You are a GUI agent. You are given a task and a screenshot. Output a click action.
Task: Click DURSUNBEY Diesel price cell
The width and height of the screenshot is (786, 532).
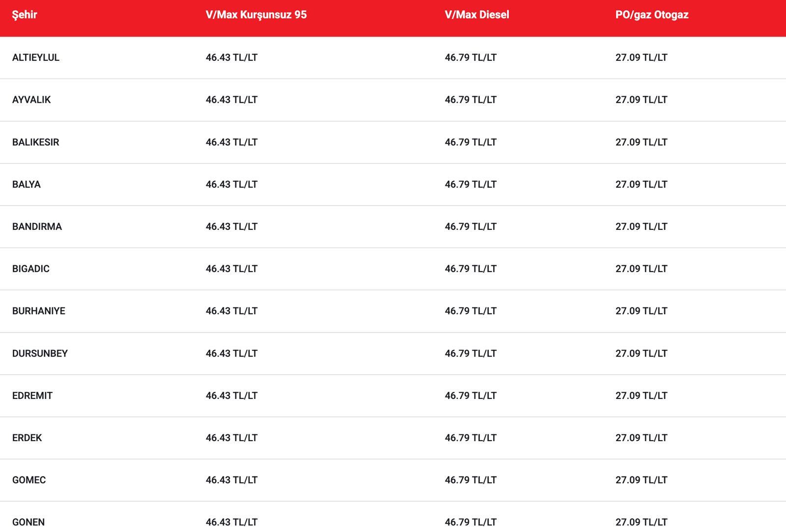pos(471,353)
